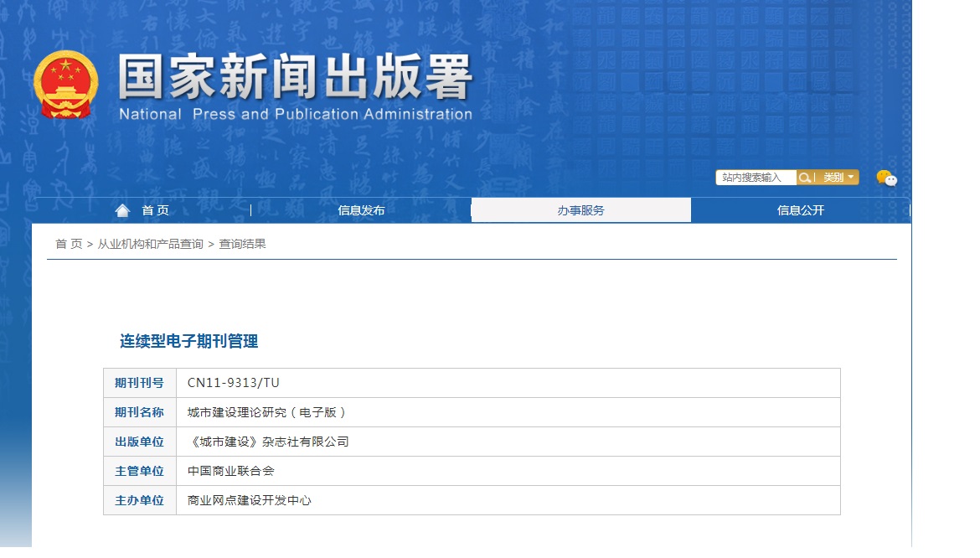Click the magnifier search icon
The image size is (980, 558).
click(805, 178)
